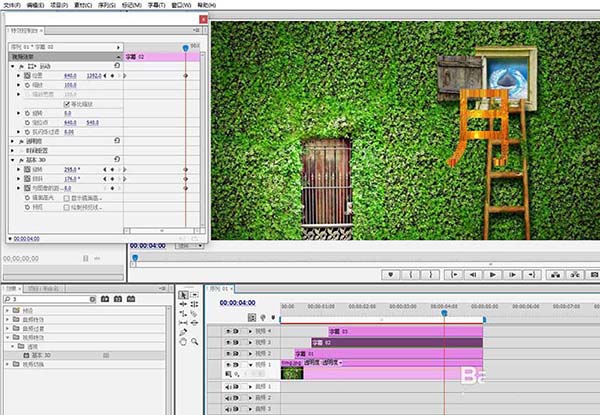Click the Tilt value 176.0

pos(72,179)
